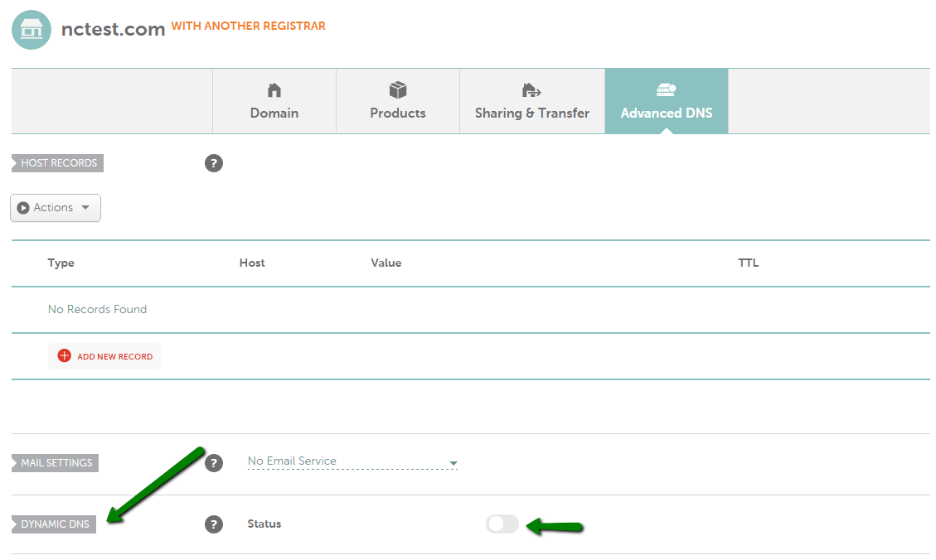Open the Actions dropdown menu
This screenshot has height=560, width=936.
56,208
